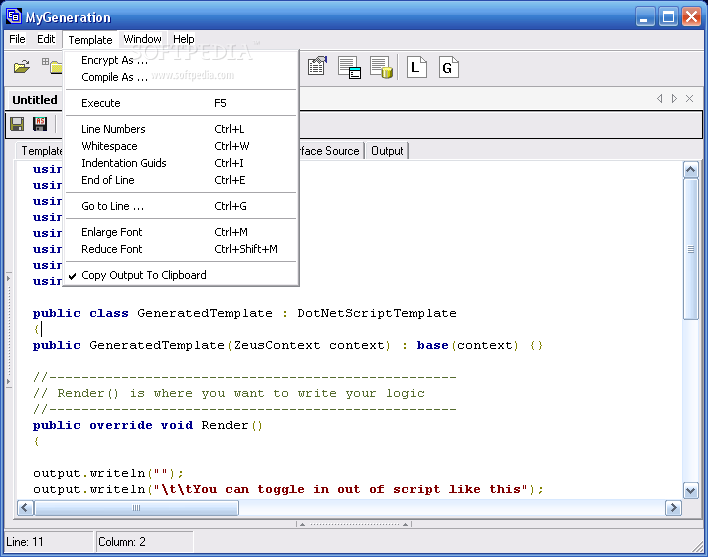
Task: Select the Untitled document tab
Action: coord(35,100)
